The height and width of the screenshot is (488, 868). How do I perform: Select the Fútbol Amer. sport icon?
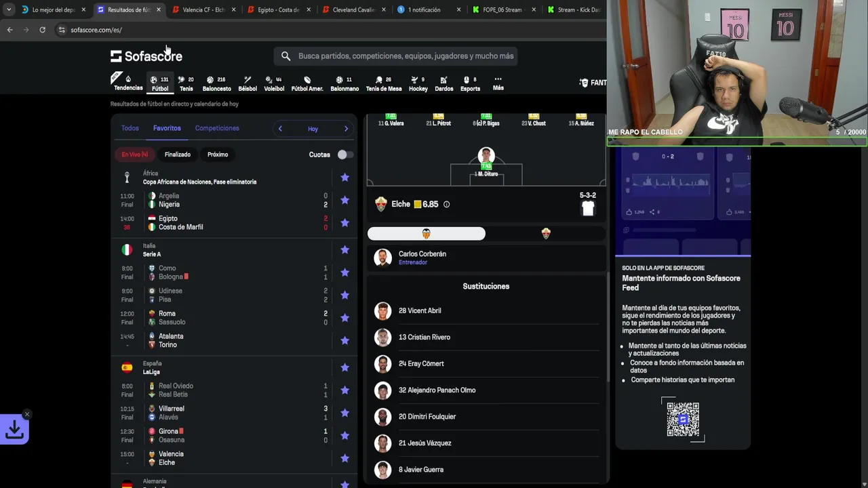[x=307, y=83]
